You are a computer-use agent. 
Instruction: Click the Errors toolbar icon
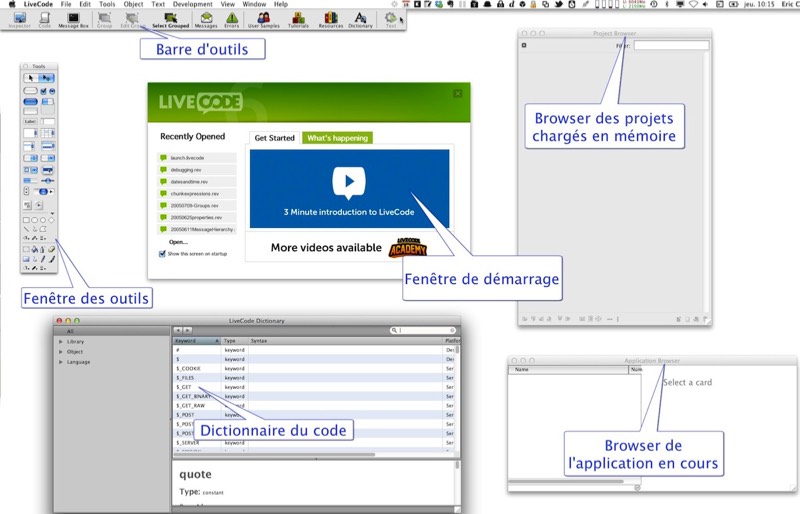231,19
